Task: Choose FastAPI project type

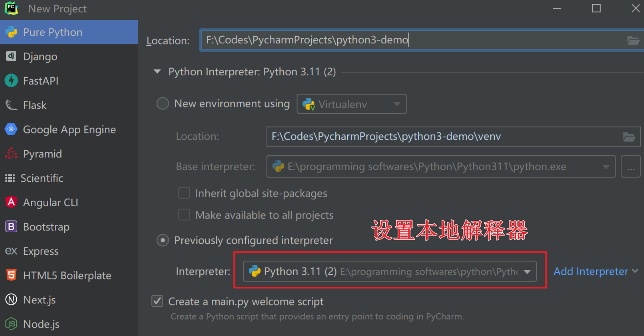Action: [x=69, y=81]
